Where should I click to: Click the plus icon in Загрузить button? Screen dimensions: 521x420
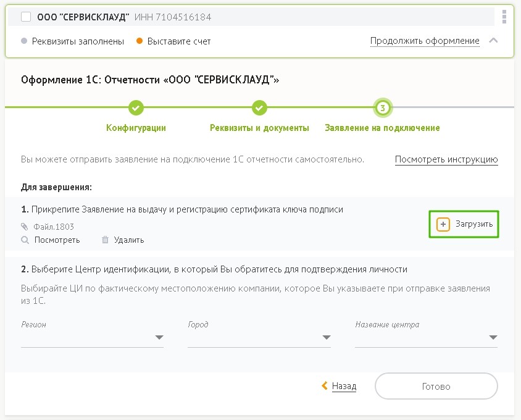coord(443,224)
